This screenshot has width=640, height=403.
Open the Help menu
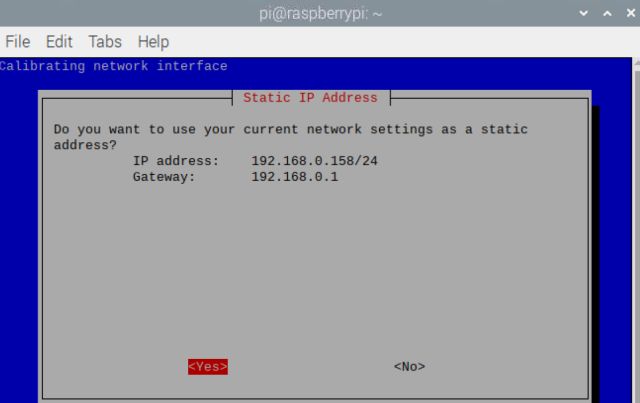click(x=153, y=42)
